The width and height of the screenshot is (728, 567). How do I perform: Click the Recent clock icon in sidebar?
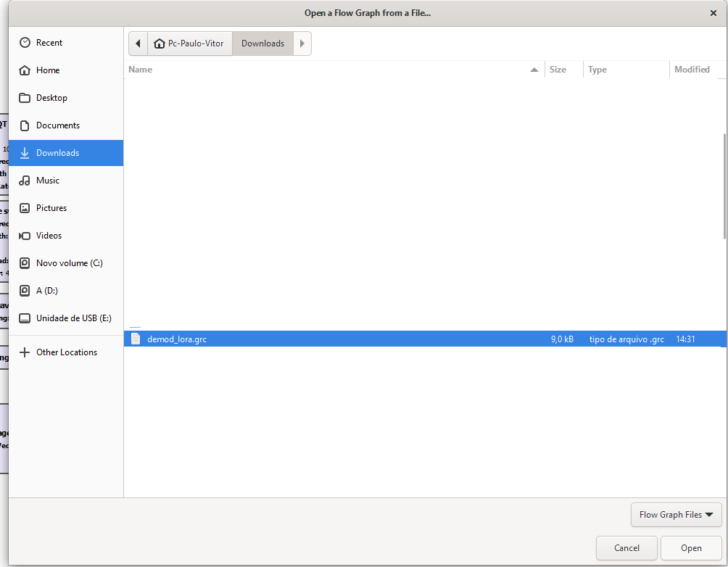25,43
